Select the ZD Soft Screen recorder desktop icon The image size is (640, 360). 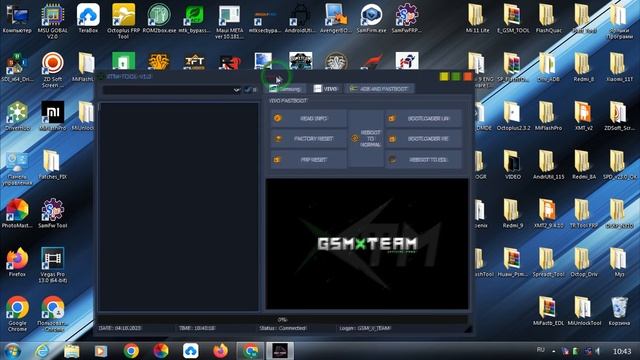[52, 70]
